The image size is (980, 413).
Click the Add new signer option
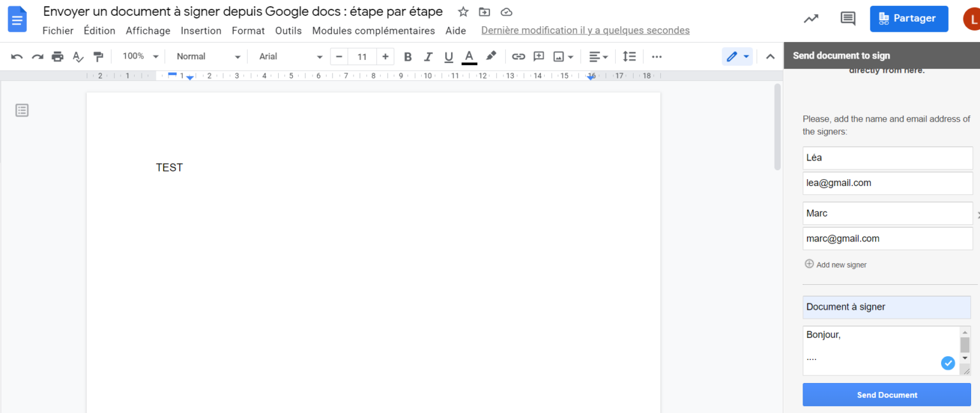pos(835,264)
